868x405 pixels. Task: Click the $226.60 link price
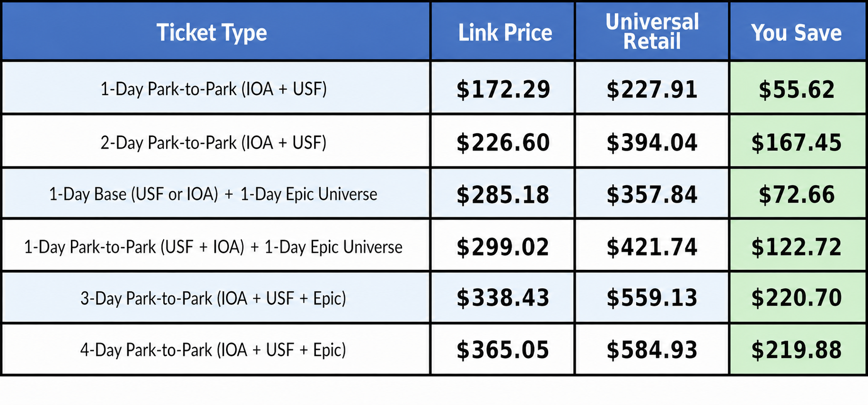[503, 141]
